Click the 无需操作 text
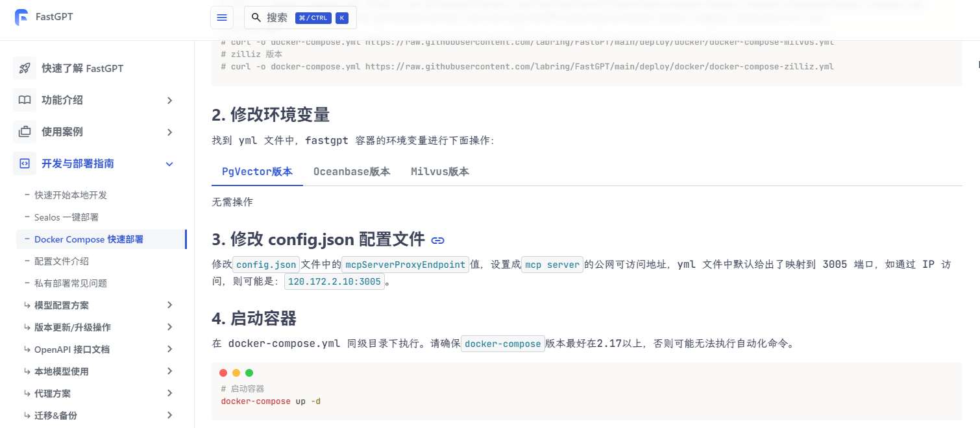The height and width of the screenshot is (428, 980). click(232, 202)
